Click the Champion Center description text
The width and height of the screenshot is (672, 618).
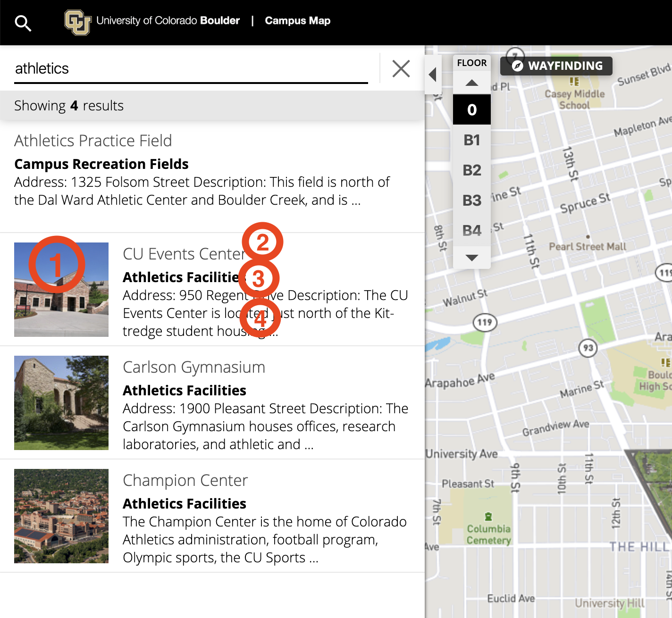(x=265, y=540)
